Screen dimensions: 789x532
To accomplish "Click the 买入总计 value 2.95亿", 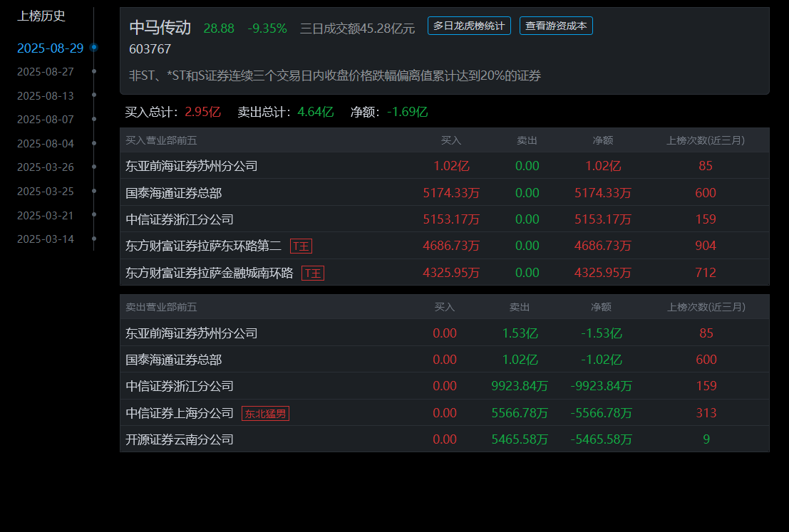I will 203,112.
